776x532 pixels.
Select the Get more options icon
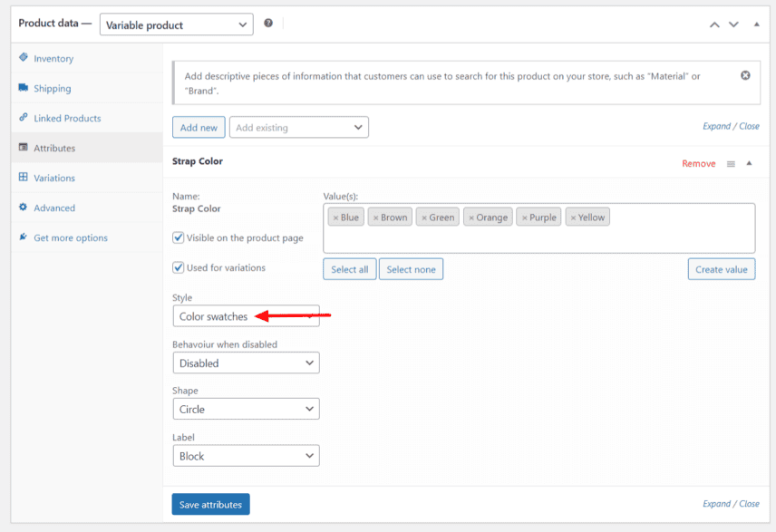[x=22, y=237]
